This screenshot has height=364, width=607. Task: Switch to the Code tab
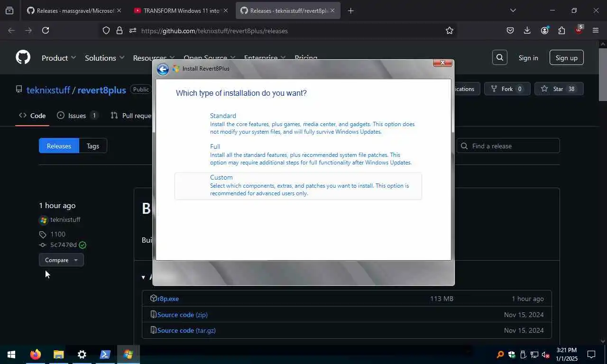click(32, 115)
